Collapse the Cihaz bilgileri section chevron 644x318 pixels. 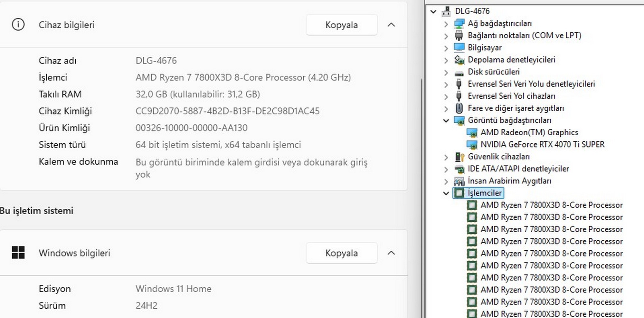pos(391,25)
